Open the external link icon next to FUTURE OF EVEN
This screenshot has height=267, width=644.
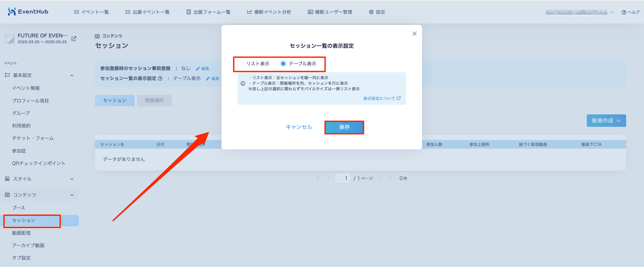(74, 39)
